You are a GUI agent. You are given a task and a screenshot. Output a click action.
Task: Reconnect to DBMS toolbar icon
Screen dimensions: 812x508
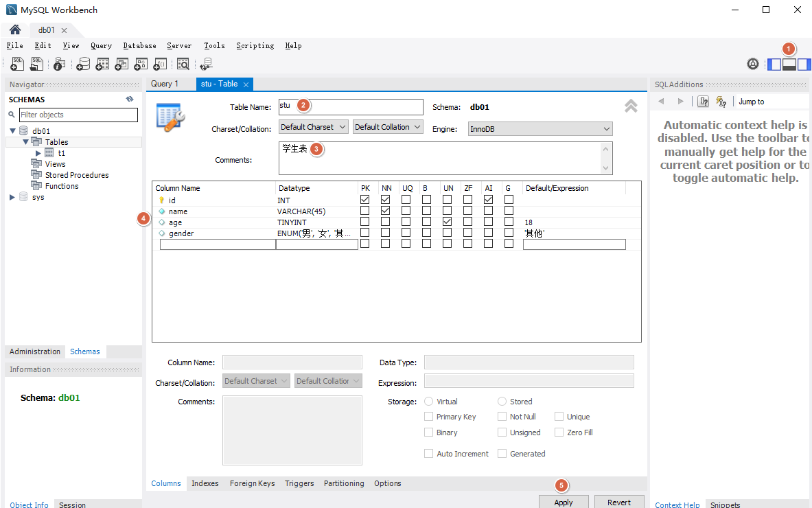click(x=206, y=64)
